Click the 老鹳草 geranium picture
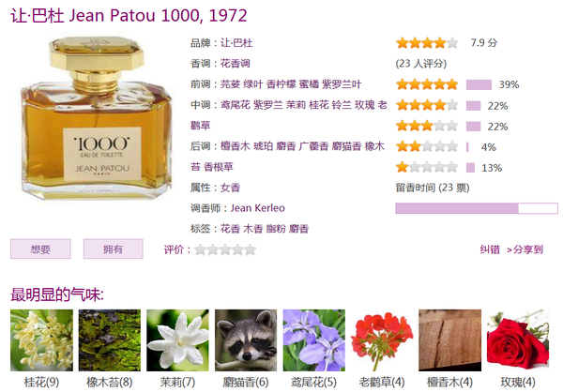Viewport: 563px width, 392px height. click(x=382, y=339)
